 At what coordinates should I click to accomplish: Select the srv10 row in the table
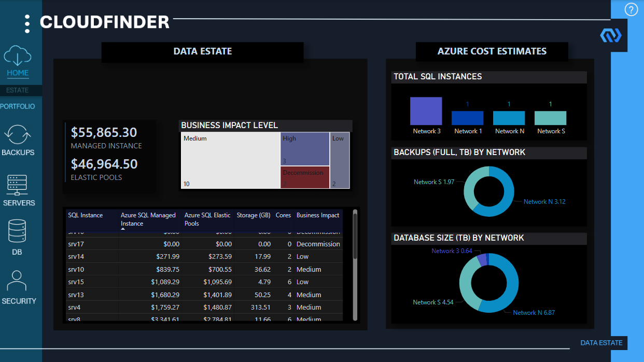(x=204, y=270)
